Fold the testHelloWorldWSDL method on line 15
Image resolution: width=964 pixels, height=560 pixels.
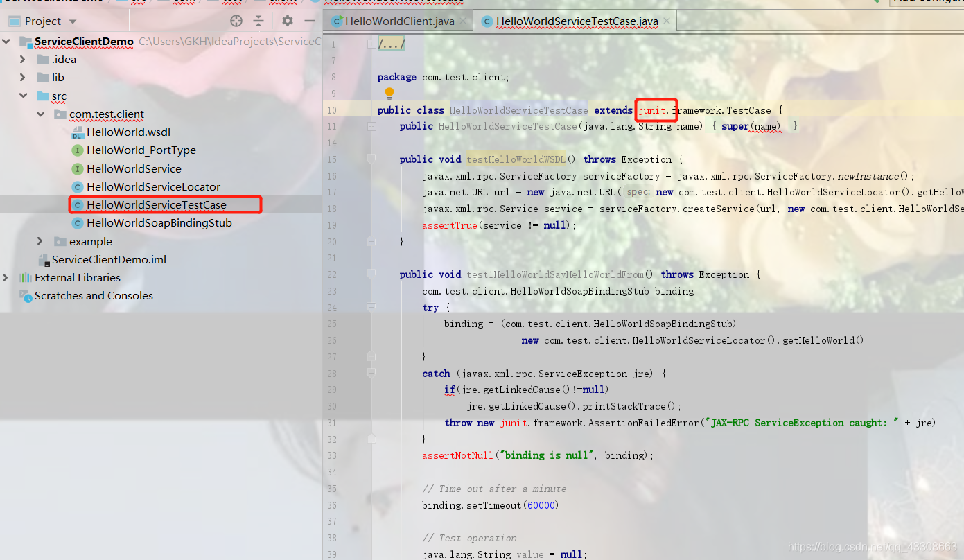coord(371,159)
